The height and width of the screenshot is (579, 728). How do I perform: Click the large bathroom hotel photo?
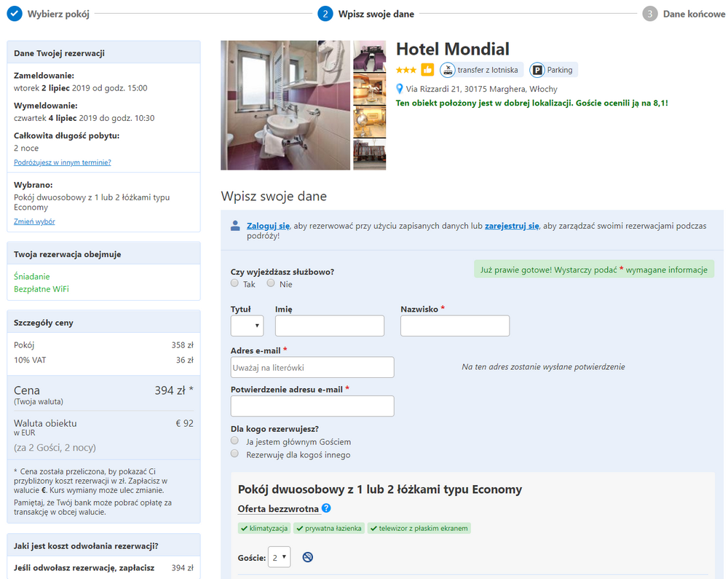[285, 106]
